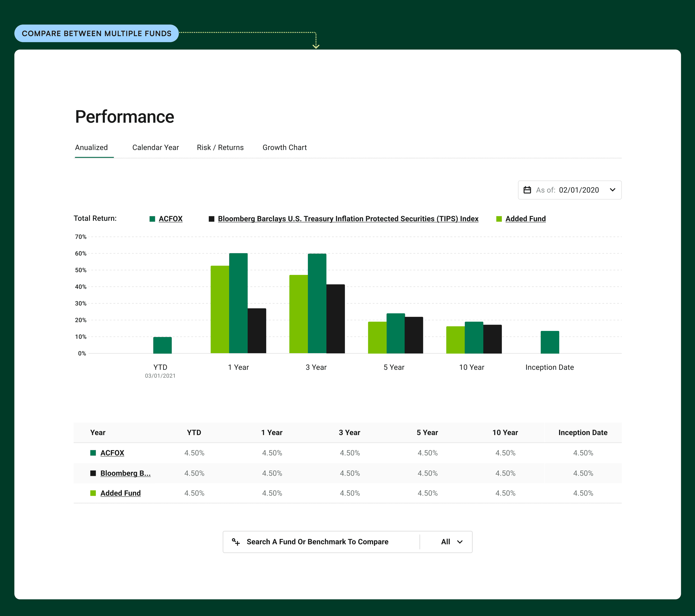The height and width of the screenshot is (616, 695).
Task: Click the search fund or benchmark field
Action: point(317,542)
